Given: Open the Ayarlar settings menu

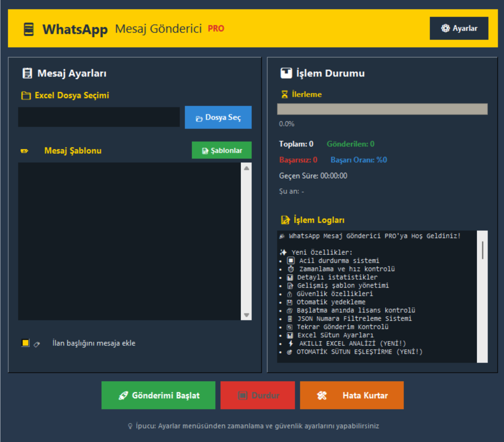Looking at the screenshot, I should 458,28.
